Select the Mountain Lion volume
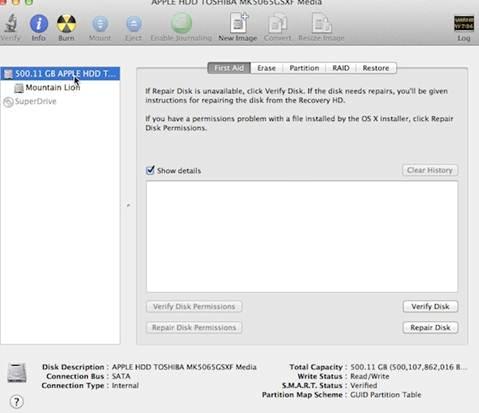This screenshot has height=413, width=479. (x=53, y=88)
